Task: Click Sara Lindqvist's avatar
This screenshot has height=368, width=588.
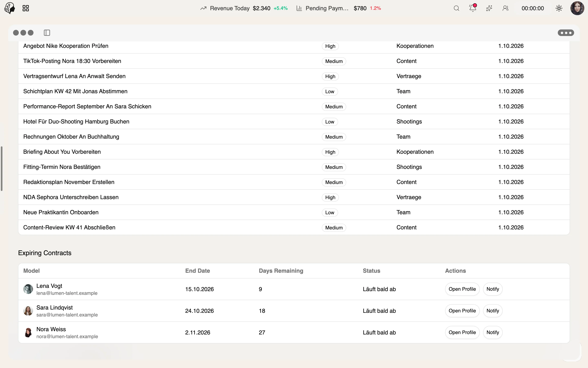Action: 28,311
